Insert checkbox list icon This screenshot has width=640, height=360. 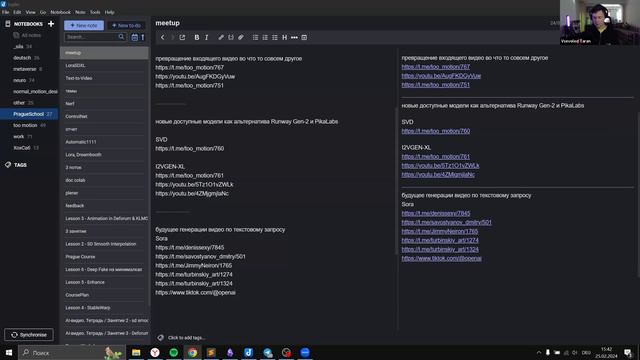click(x=275, y=37)
